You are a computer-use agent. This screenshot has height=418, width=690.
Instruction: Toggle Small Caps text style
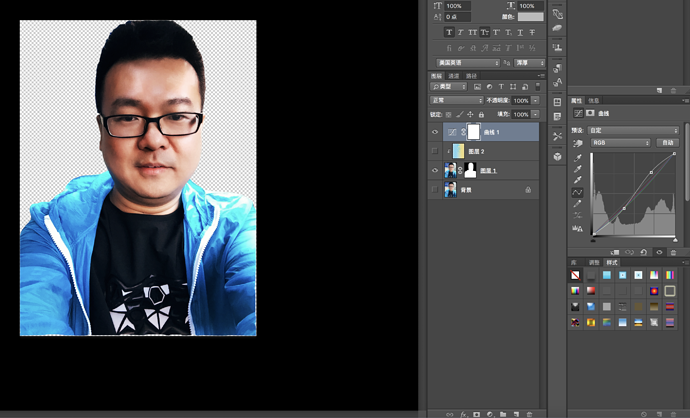pos(484,32)
